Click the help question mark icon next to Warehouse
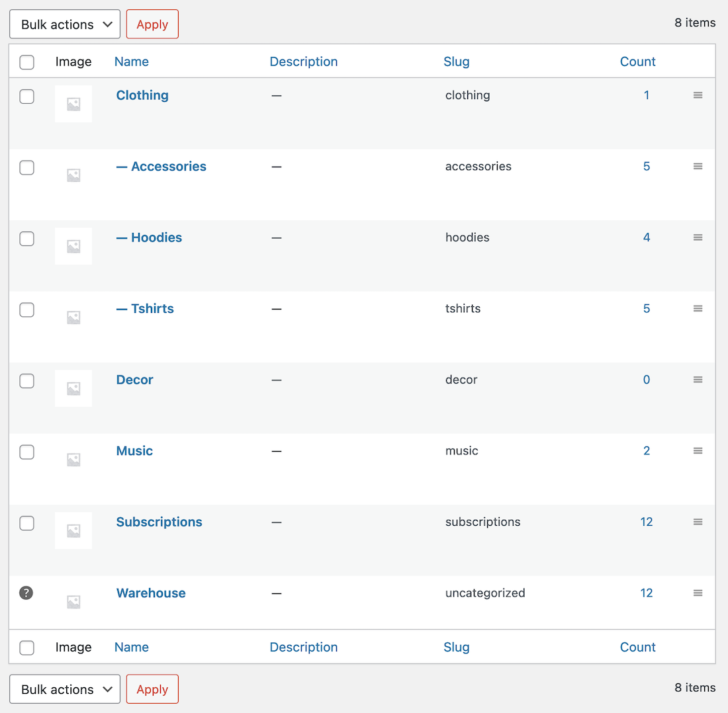The width and height of the screenshot is (728, 713). coord(26,593)
